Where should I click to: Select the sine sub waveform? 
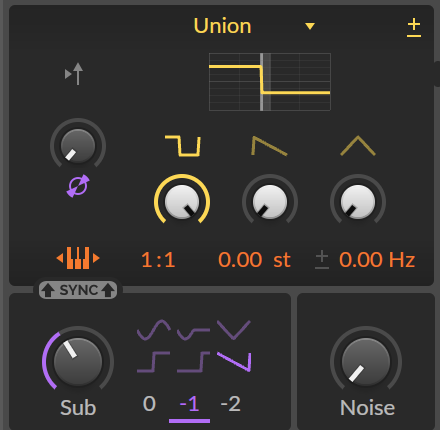(x=154, y=330)
